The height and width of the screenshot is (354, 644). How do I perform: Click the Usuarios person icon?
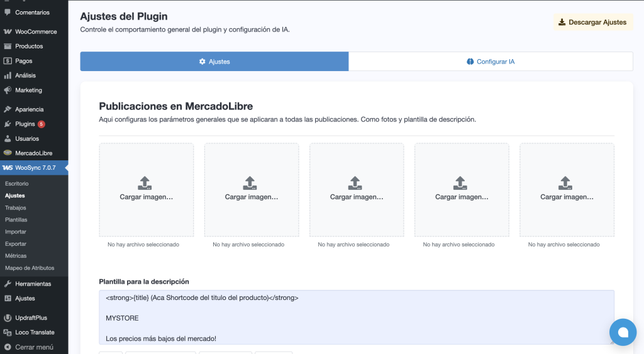(8, 139)
